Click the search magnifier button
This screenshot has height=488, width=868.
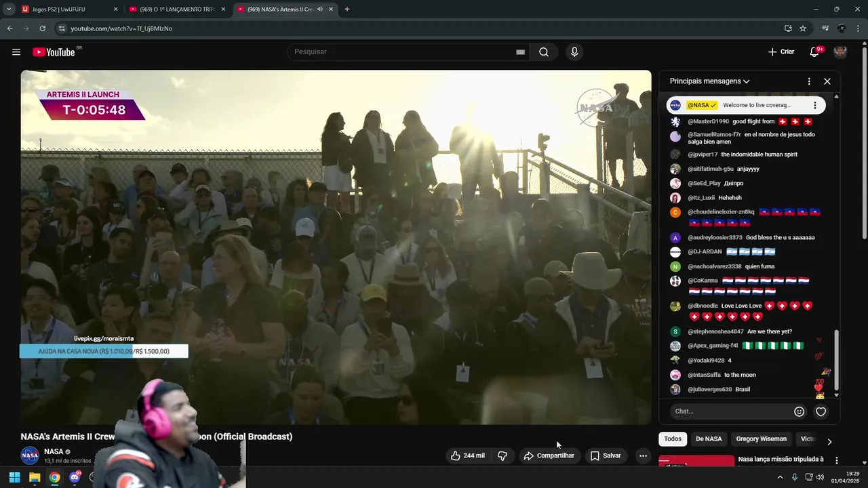pyautogui.click(x=544, y=52)
